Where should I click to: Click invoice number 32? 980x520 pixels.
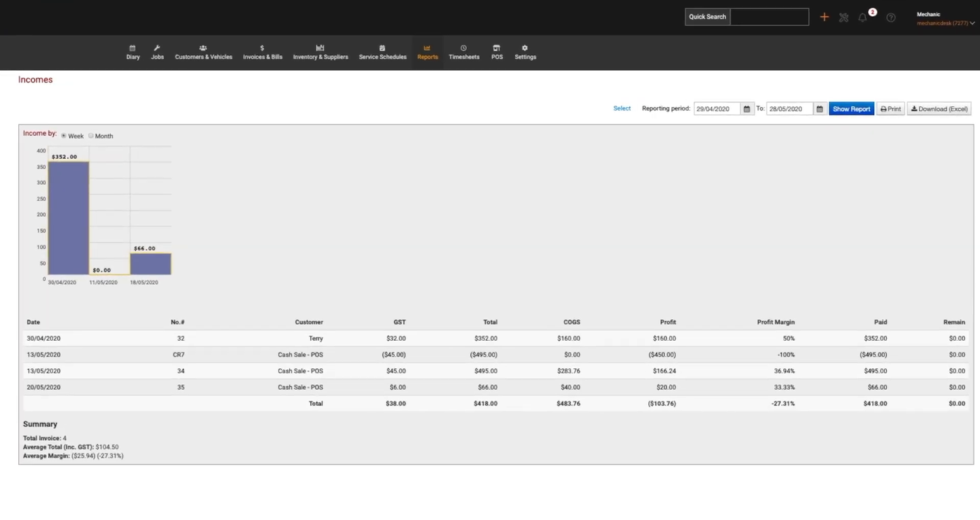[x=181, y=338]
